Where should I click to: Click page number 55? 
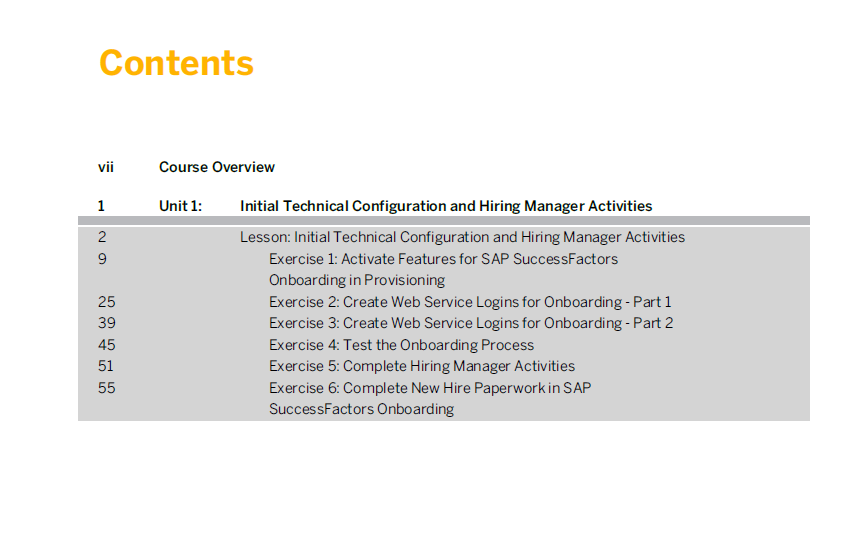click(107, 388)
